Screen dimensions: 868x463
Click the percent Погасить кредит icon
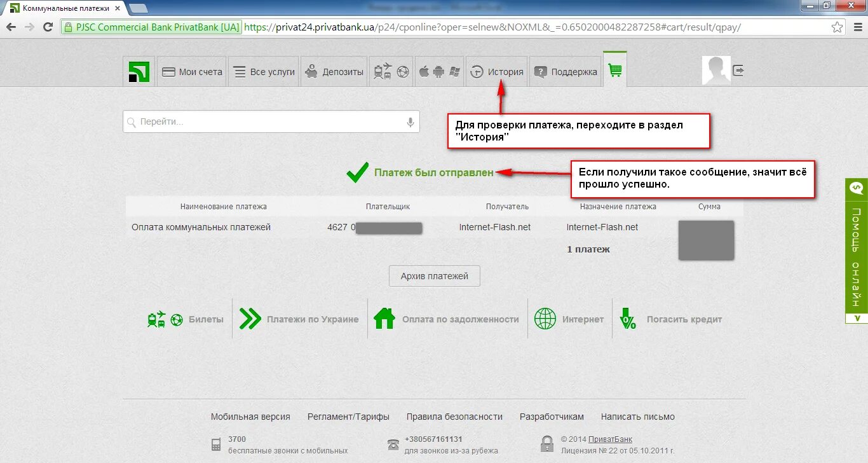628,319
